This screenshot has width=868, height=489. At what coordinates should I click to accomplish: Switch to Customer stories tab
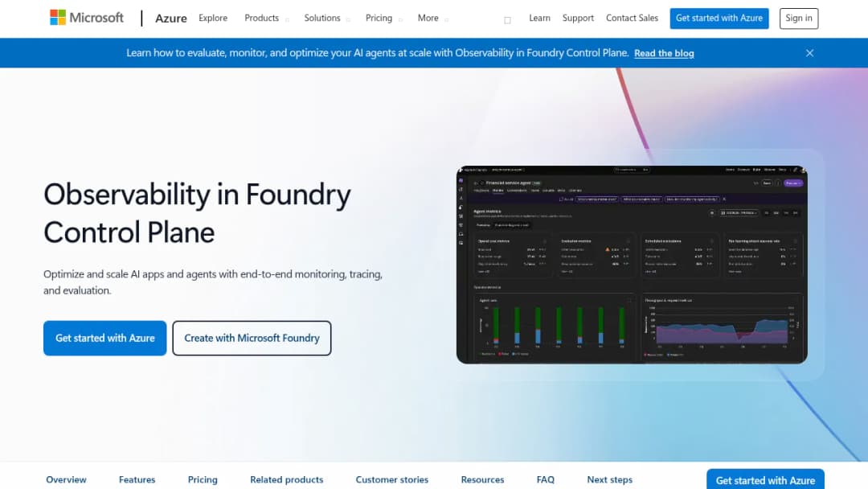point(392,479)
